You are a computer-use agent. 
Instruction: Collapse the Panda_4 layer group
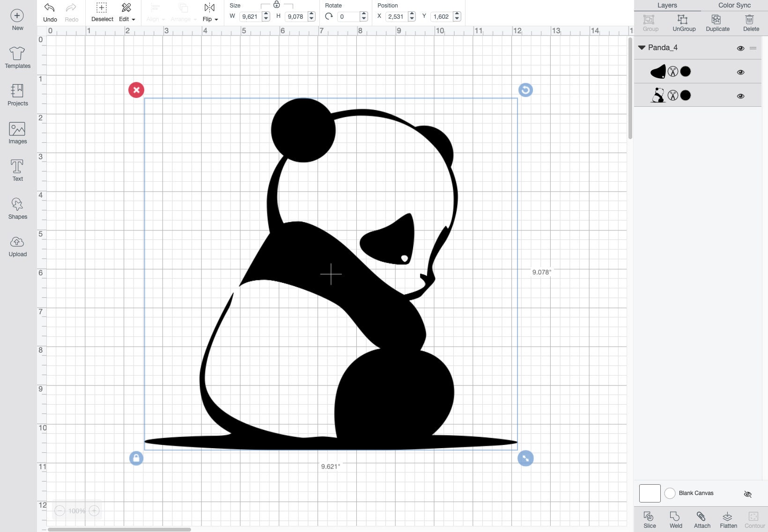(641, 47)
